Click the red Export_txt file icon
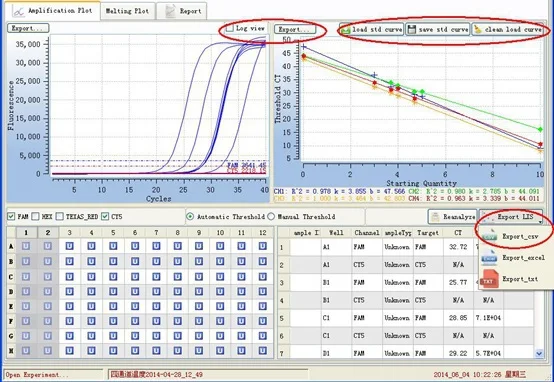This screenshot has height=382, width=554. [x=490, y=279]
